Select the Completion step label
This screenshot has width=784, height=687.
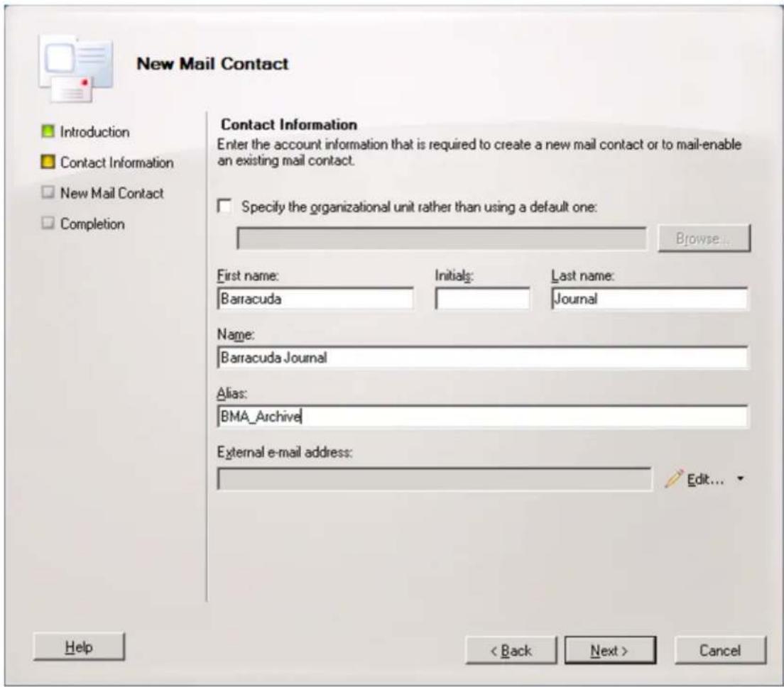coord(92,224)
